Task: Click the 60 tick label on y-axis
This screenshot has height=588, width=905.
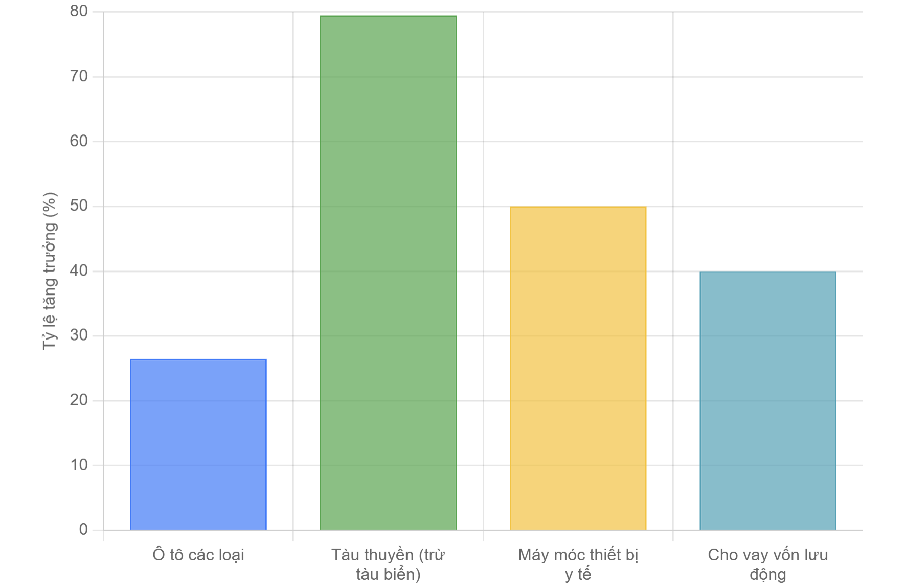Action: [79, 141]
